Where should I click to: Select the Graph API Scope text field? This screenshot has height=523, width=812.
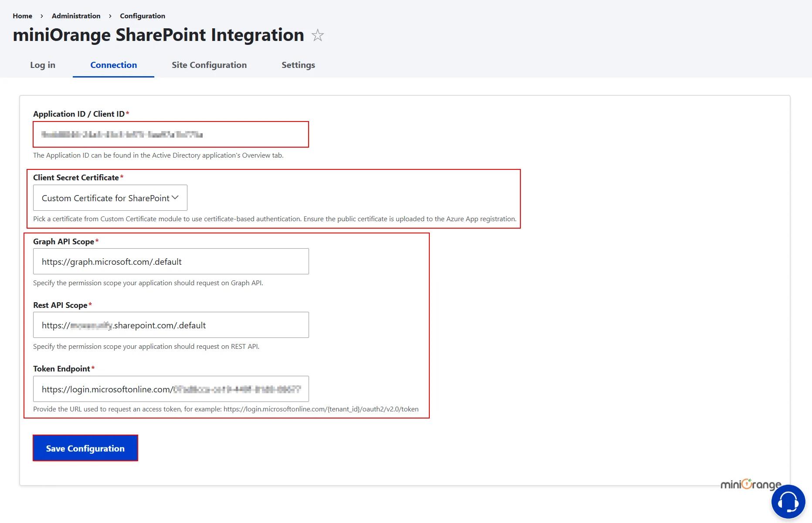170,261
